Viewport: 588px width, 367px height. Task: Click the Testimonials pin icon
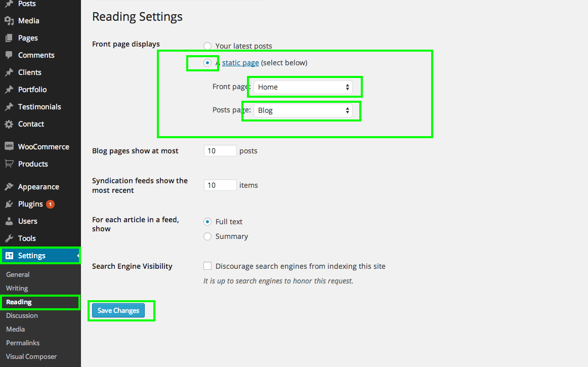click(x=9, y=107)
